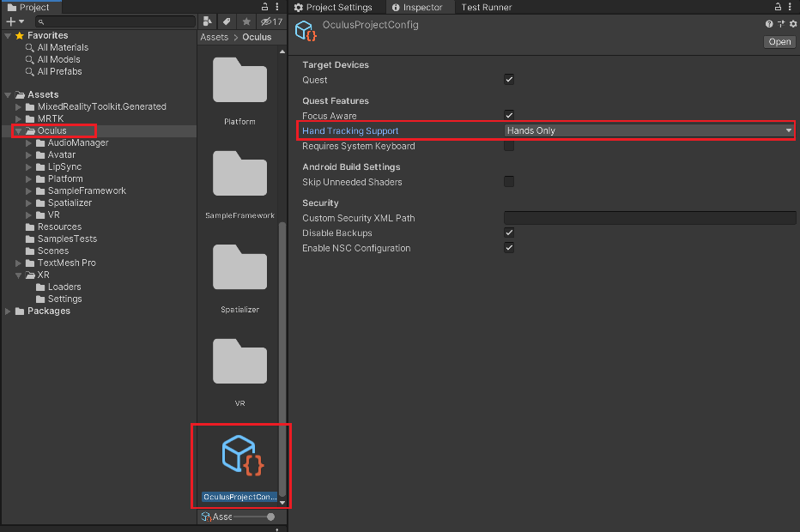Screen dimensions: 800x532
Task: Click the scroll-down arrow of asset grid
Action: click(282, 503)
